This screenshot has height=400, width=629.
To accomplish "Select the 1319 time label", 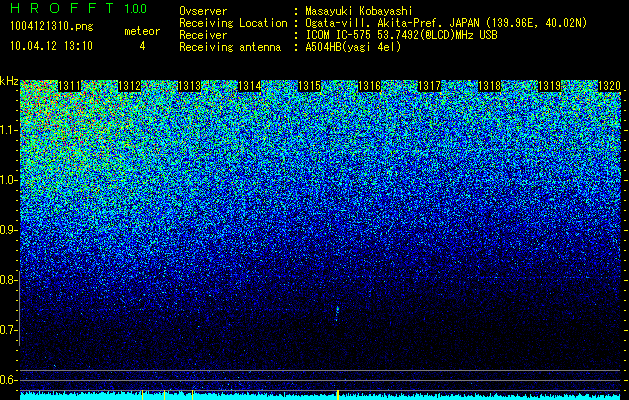I will coord(550,86).
